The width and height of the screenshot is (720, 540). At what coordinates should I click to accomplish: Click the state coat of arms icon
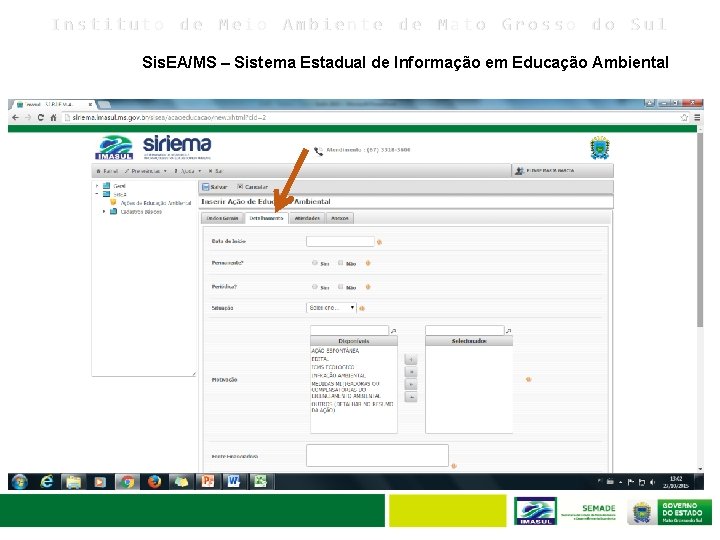599,148
